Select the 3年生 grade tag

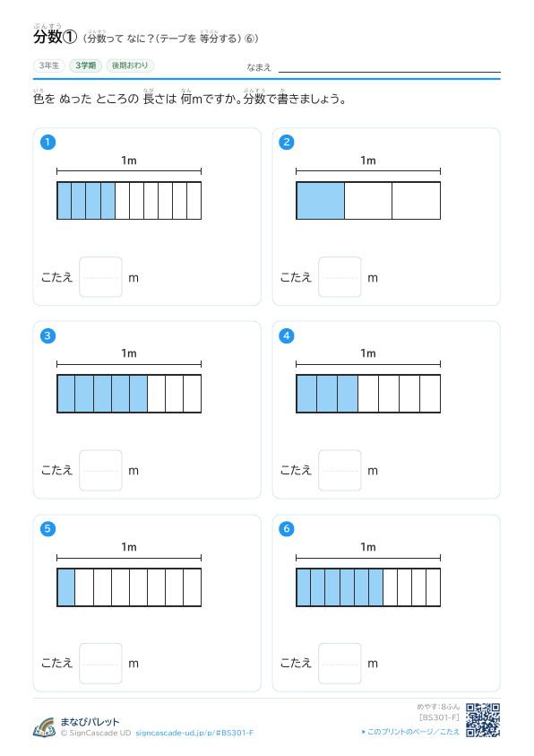click(49, 65)
